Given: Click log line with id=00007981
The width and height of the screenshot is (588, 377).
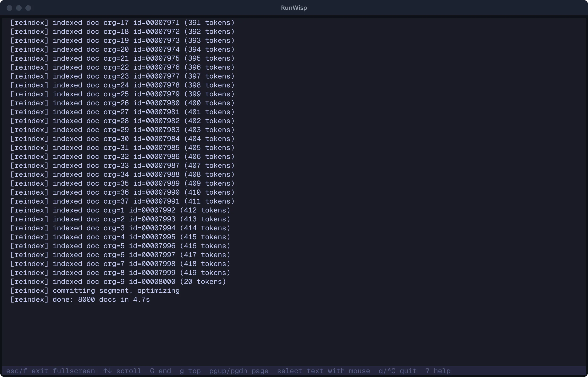Looking at the screenshot, I should pyautogui.click(x=123, y=112).
